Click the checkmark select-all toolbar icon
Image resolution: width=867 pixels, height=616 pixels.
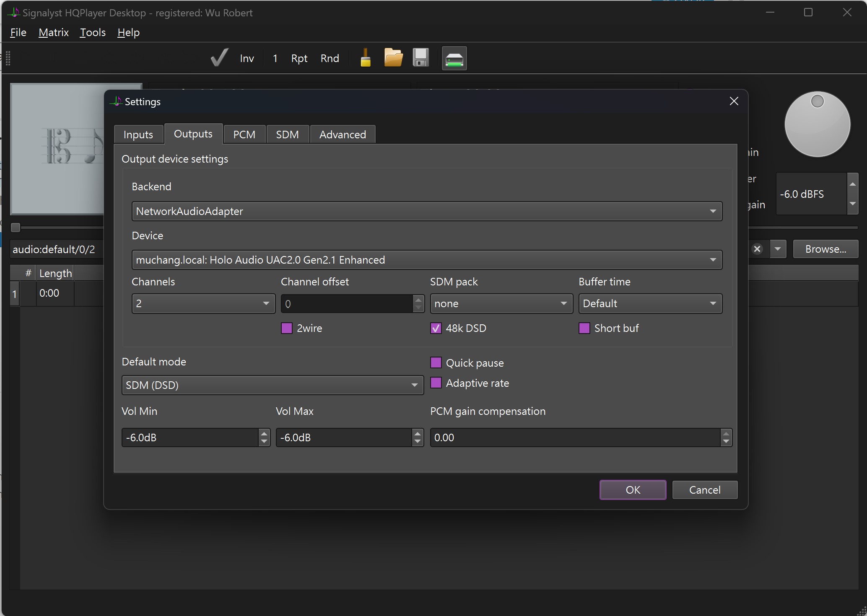point(219,58)
